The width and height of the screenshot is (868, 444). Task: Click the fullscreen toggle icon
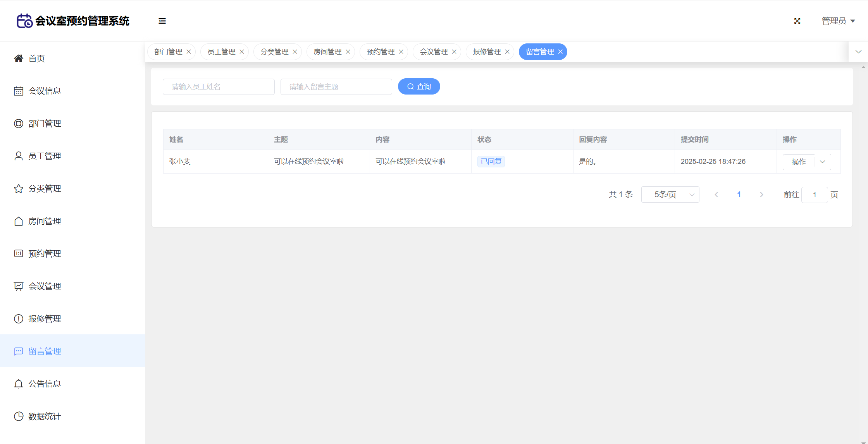[797, 21]
